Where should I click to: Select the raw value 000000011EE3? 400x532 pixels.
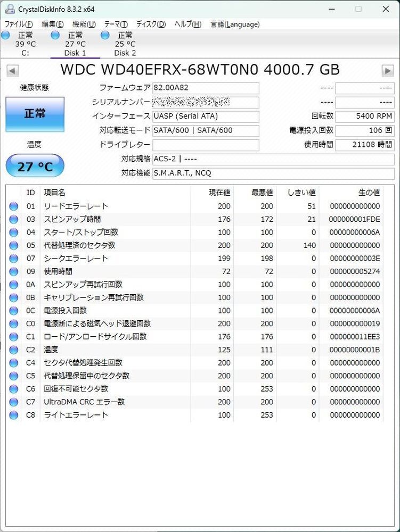click(x=355, y=337)
